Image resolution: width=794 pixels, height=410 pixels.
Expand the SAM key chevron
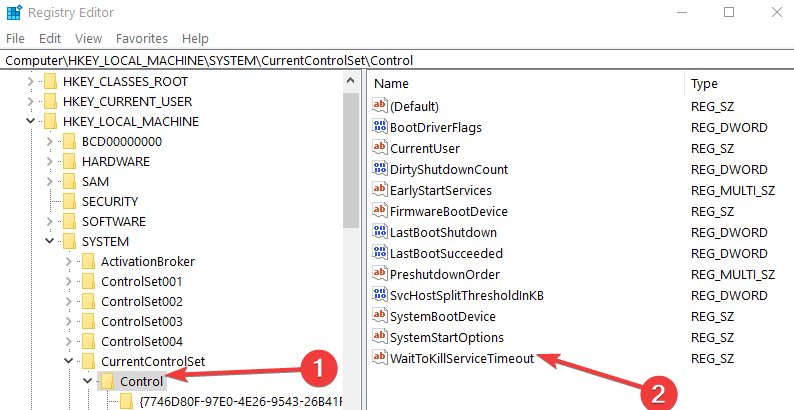click(x=49, y=182)
